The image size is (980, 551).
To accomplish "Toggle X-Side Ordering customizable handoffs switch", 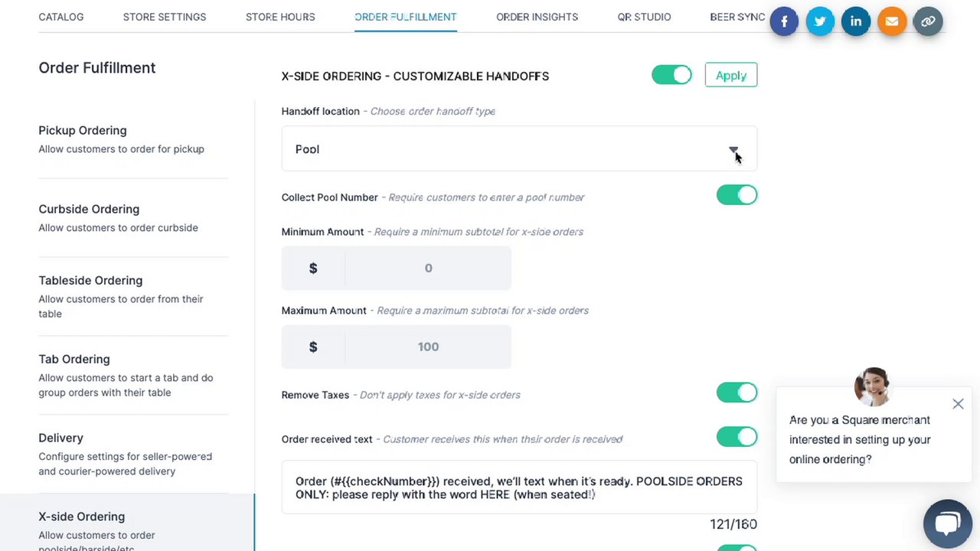I will [x=671, y=75].
